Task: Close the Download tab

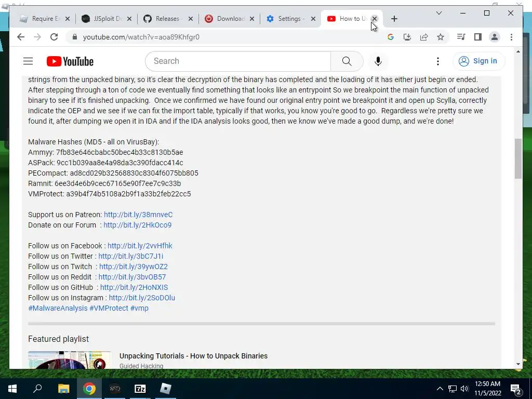Action: coord(252,19)
